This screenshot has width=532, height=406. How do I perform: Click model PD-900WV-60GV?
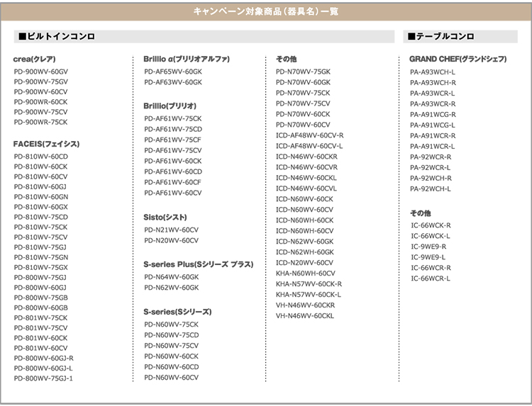40,72
